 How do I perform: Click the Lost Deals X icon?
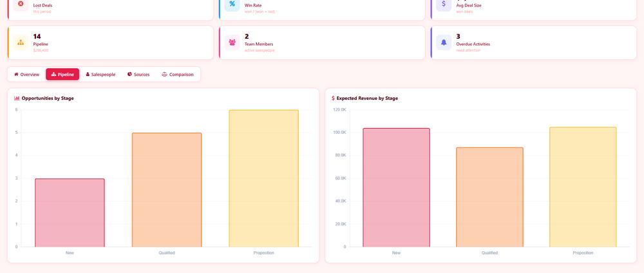pyautogui.click(x=21, y=4)
